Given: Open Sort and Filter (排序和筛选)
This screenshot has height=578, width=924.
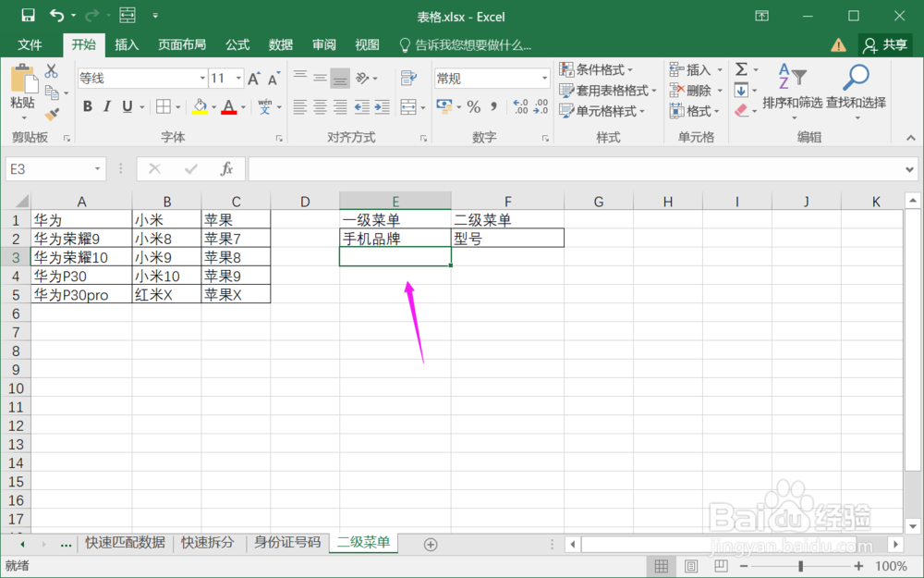Looking at the screenshot, I should [x=792, y=91].
